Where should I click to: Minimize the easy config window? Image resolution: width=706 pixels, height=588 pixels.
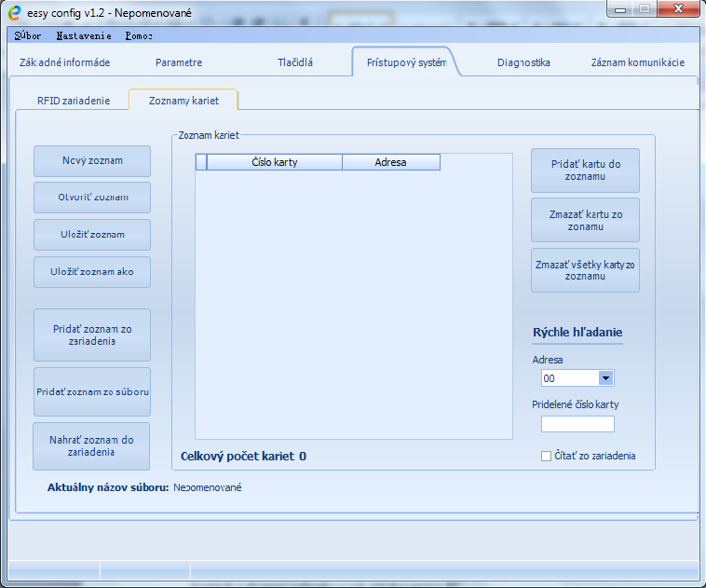point(620,9)
